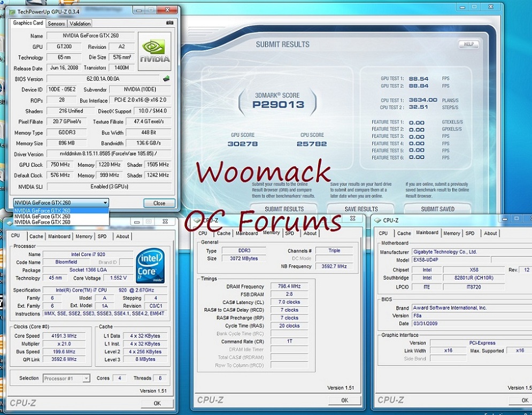Open the Cache tab in the CPU window
Image resolution: width=532 pixels, height=415 pixels.
coord(36,236)
